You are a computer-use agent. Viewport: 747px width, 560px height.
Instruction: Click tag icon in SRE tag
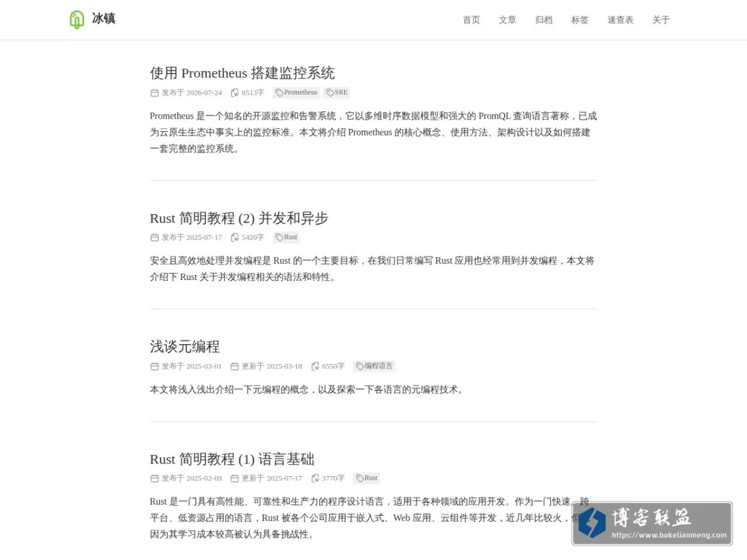[330, 93]
